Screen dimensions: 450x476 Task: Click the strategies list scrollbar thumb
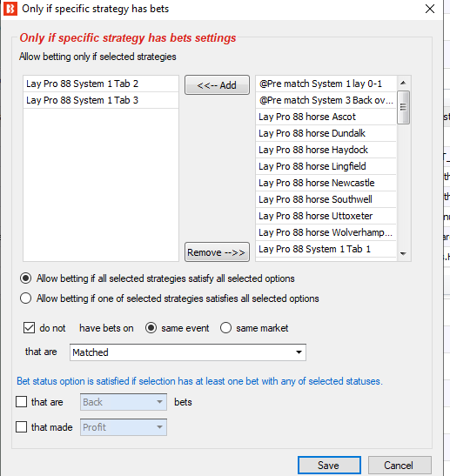coord(403,107)
